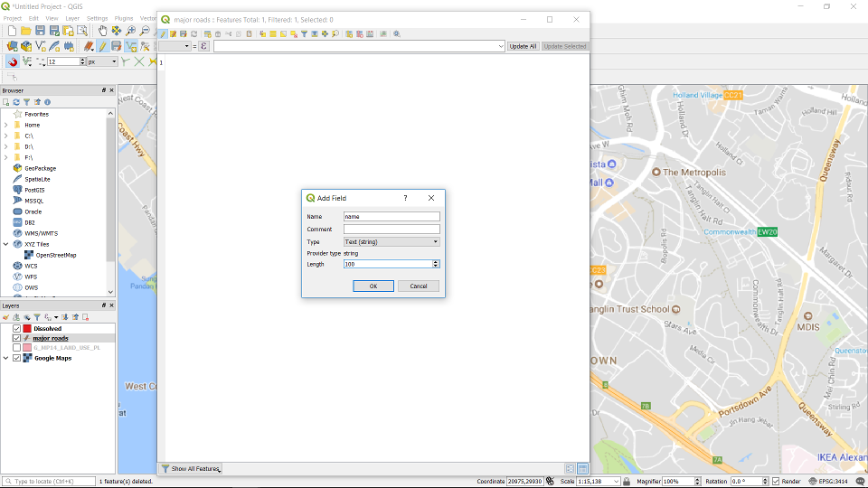Open the Type dropdown showing Text (string)
Image resolution: width=868 pixels, height=488 pixels.
(392, 241)
